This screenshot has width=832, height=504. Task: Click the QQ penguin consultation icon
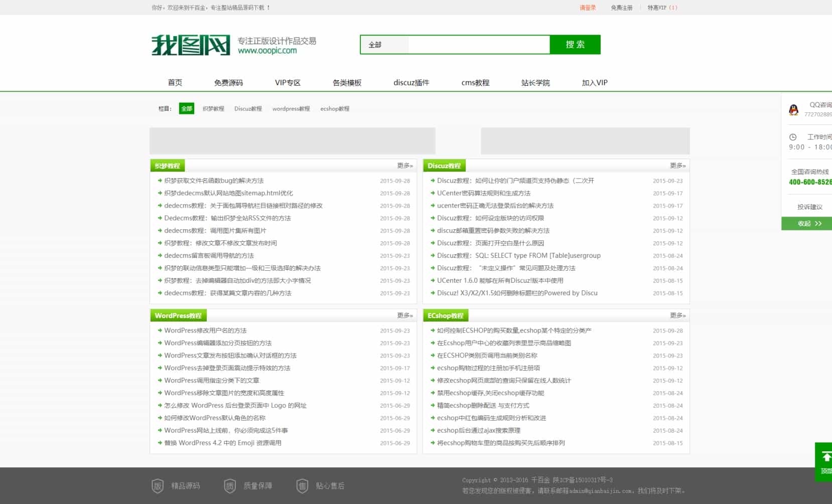click(x=793, y=110)
